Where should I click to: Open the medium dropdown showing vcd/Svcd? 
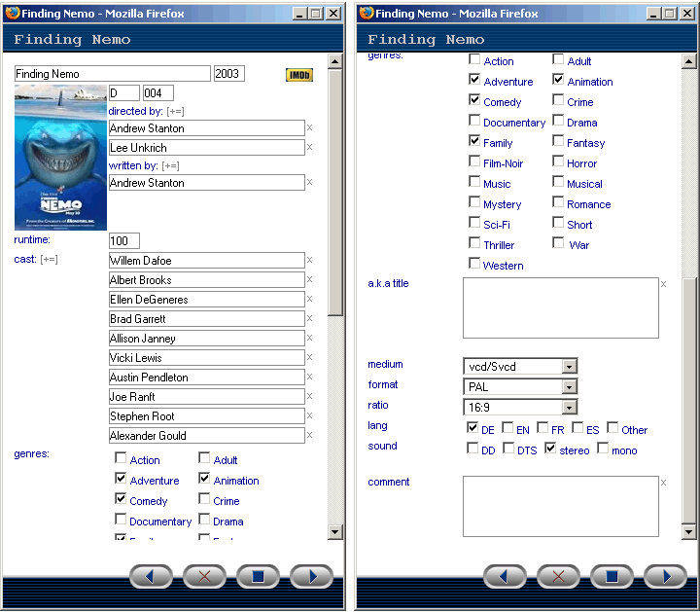(x=570, y=366)
